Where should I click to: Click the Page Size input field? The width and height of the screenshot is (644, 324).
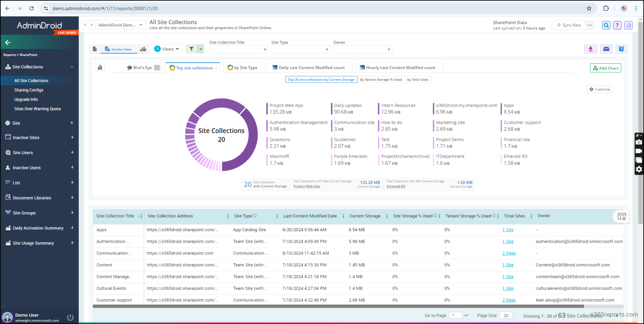(x=506, y=316)
